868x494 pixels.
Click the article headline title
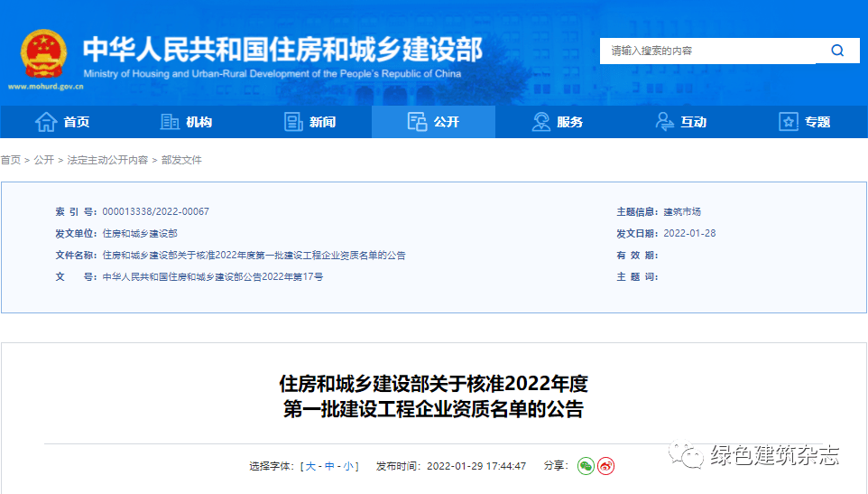click(433, 396)
